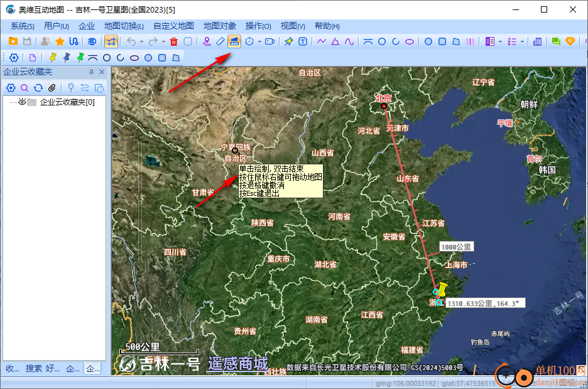This screenshot has width=588, height=389.
Task: Open 企业 menu
Action: (x=87, y=26)
